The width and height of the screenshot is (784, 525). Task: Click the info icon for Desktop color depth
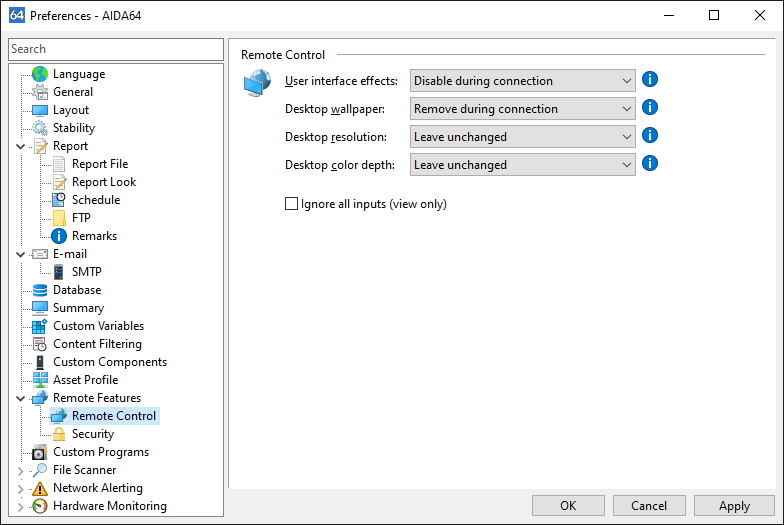[x=650, y=164]
